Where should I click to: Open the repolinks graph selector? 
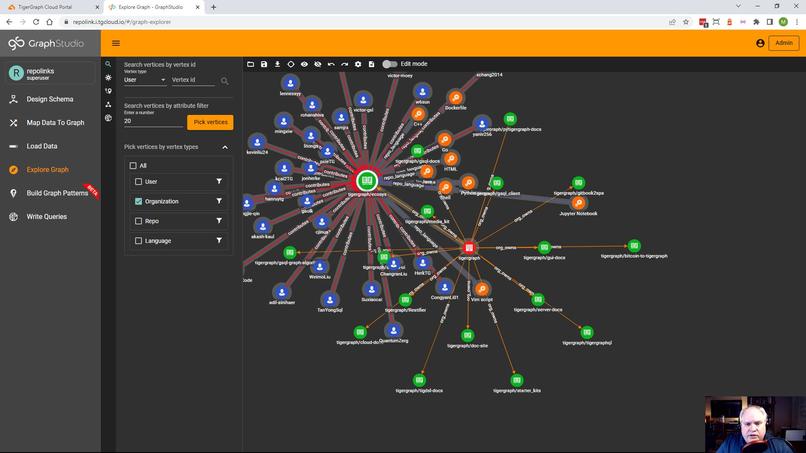click(50, 74)
